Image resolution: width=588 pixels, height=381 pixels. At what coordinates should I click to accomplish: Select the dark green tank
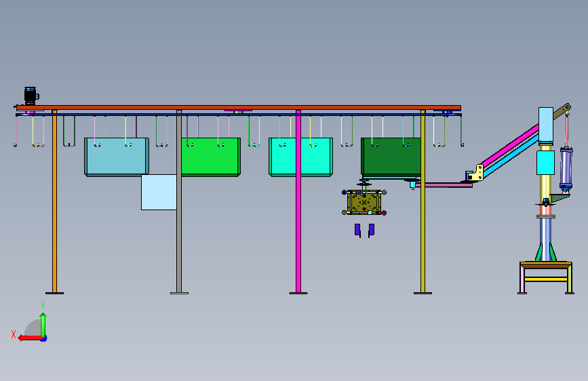coord(391,157)
